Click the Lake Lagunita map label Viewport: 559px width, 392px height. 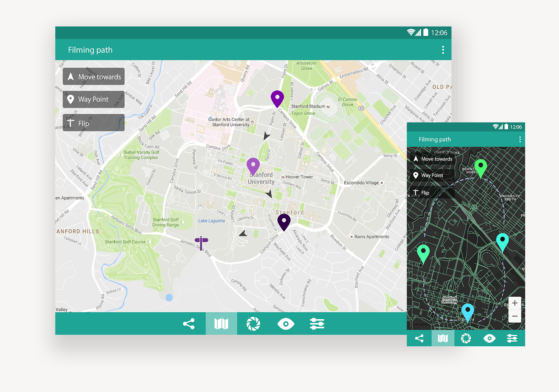pos(211,221)
